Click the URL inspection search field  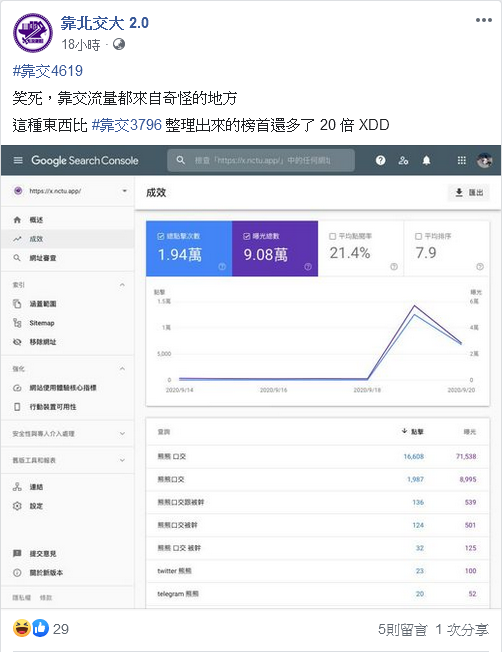261,160
